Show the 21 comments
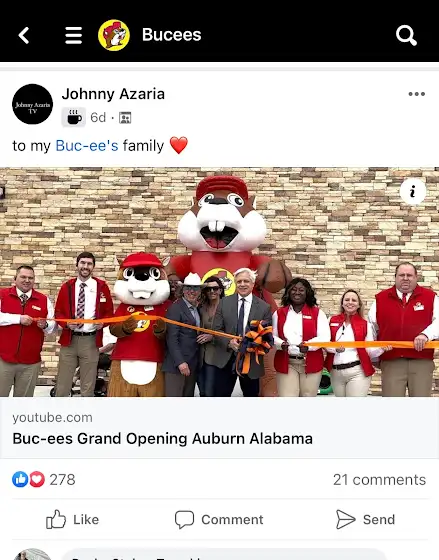Viewport: 439px width, 560px height. (x=379, y=480)
